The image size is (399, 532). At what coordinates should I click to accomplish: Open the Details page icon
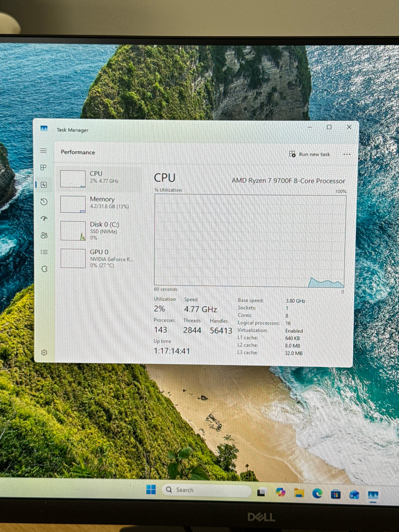coord(44,252)
